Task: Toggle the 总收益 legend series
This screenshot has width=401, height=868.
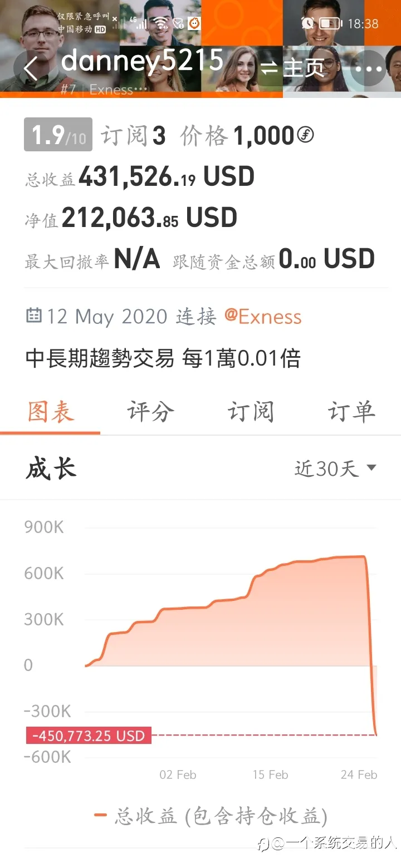Action: [x=211, y=816]
